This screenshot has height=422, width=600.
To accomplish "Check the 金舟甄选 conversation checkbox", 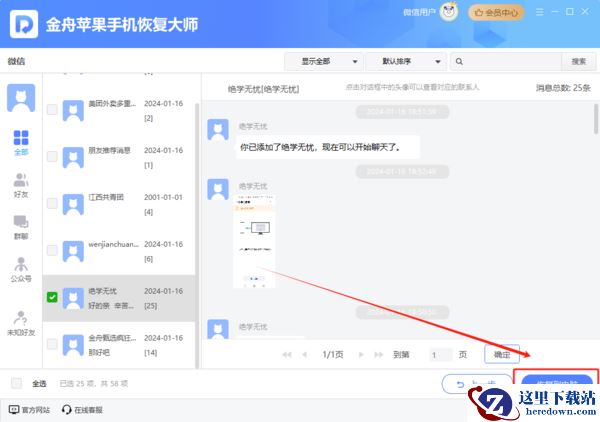I will coord(52,344).
